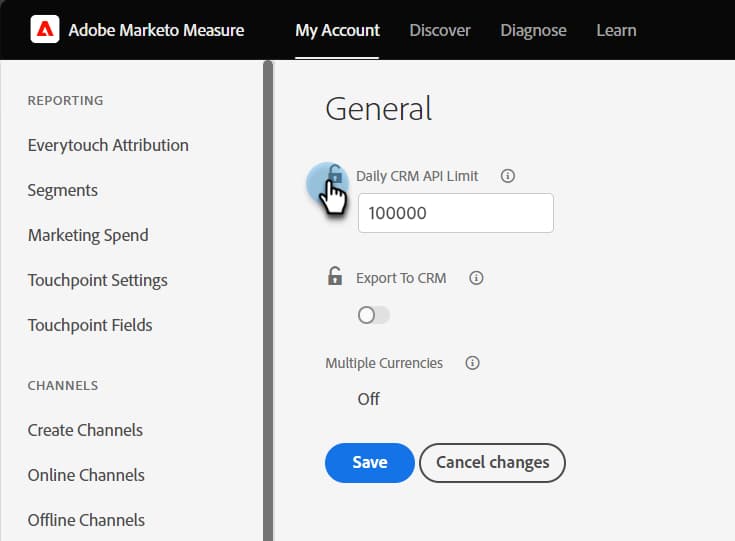Enable the Export To CRM toggle
Image resolution: width=735 pixels, height=541 pixels.
(x=374, y=315)
